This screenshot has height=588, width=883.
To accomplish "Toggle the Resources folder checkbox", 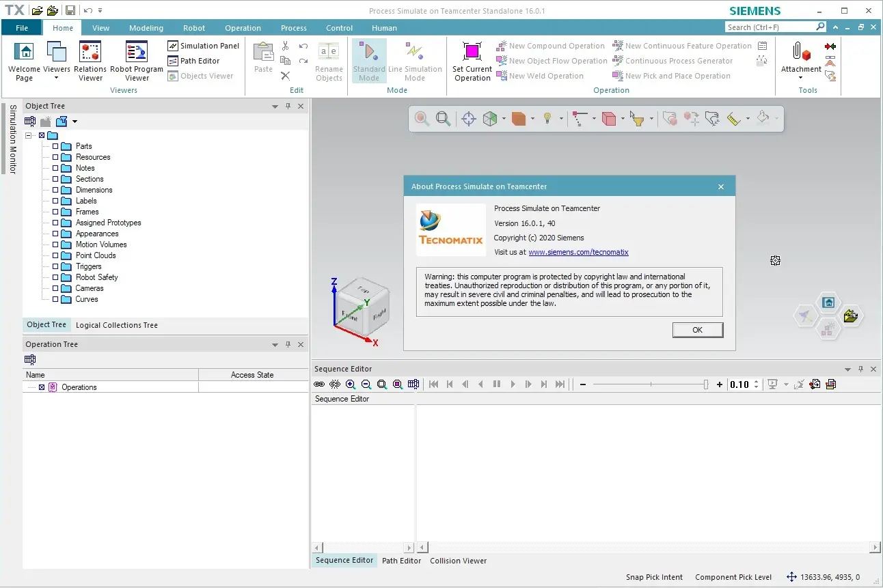I will point(56,157).
